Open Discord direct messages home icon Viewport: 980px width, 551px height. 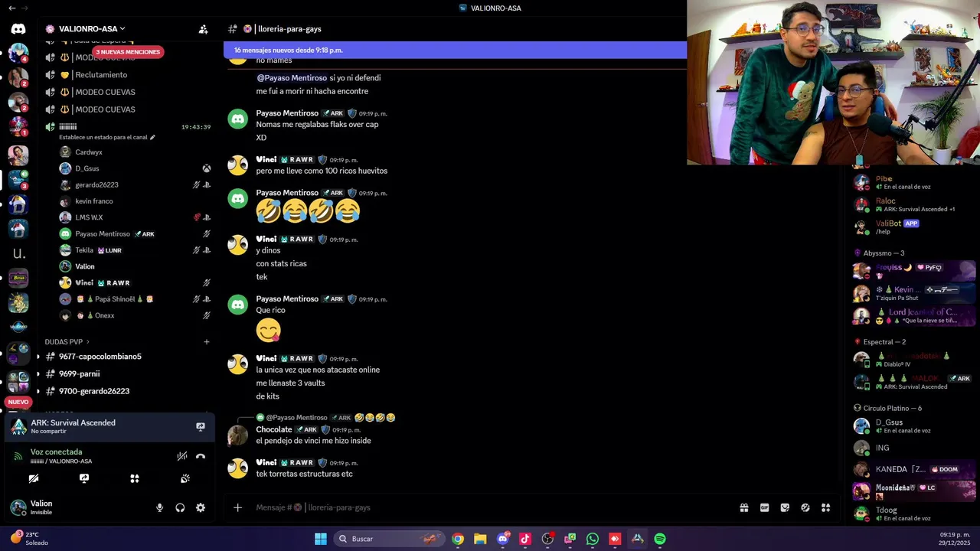pos(18,29)
